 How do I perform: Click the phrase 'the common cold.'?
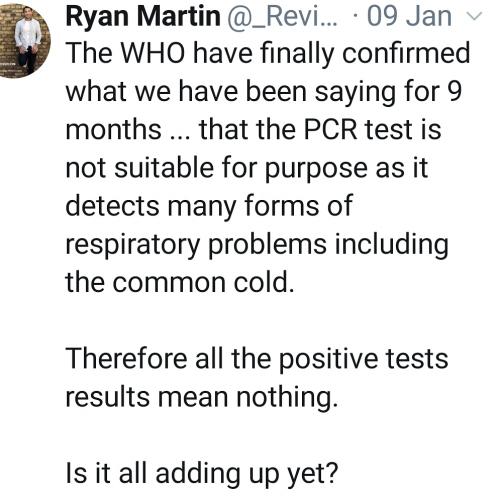180,283
